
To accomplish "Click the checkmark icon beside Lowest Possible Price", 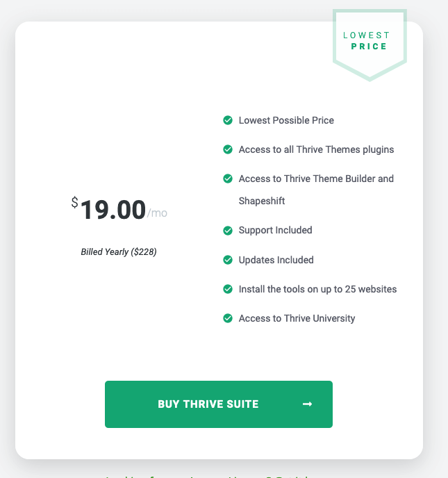I will coord(228,120).
